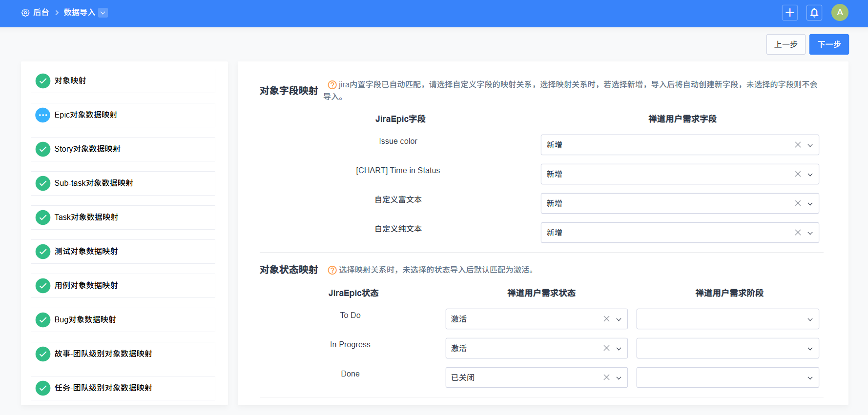868x415 pixels.
Task: Click the 激活 value for To Do
Action: (459, 319)
